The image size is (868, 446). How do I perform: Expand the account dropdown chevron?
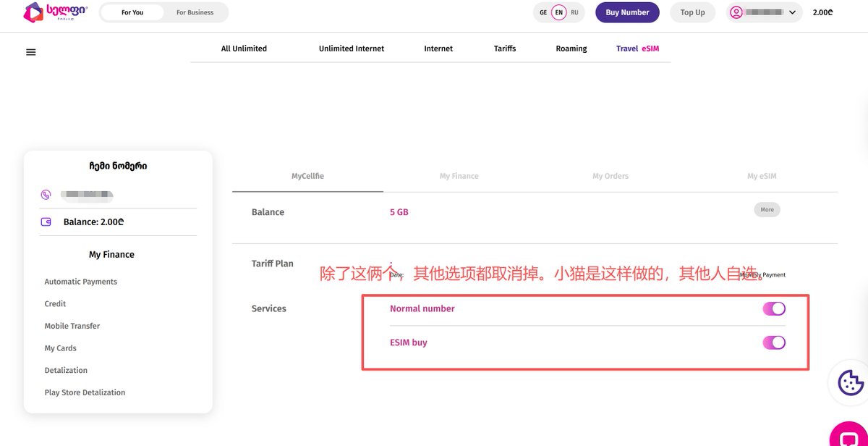[x=793, y=12]
